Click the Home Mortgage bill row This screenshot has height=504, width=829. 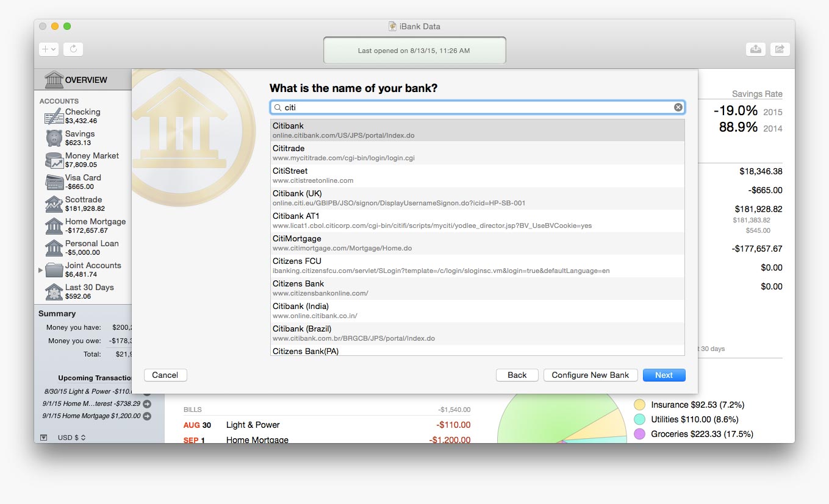click(327, 439)
